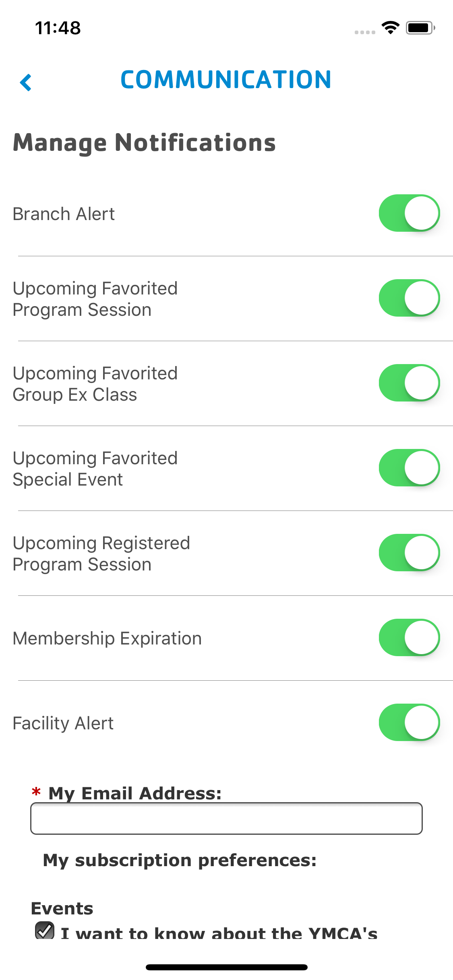Tap the Events section heading
453x980 pixels.
click(62, 908)
